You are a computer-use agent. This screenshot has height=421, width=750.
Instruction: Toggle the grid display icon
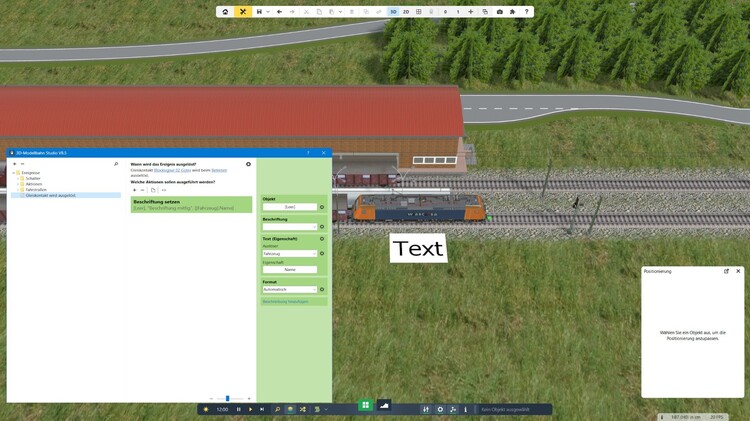(x=419, y=11)
